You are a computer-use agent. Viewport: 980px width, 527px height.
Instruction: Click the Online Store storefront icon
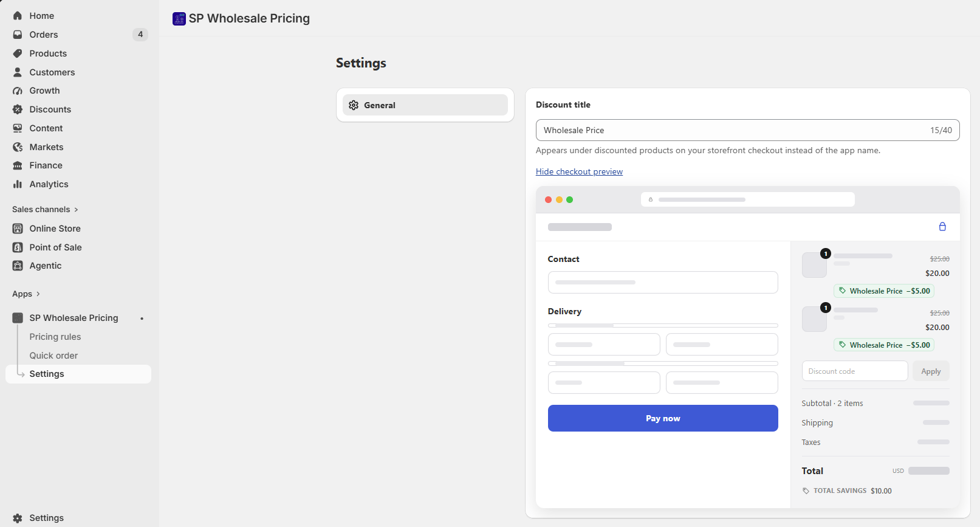click(18, 229)
